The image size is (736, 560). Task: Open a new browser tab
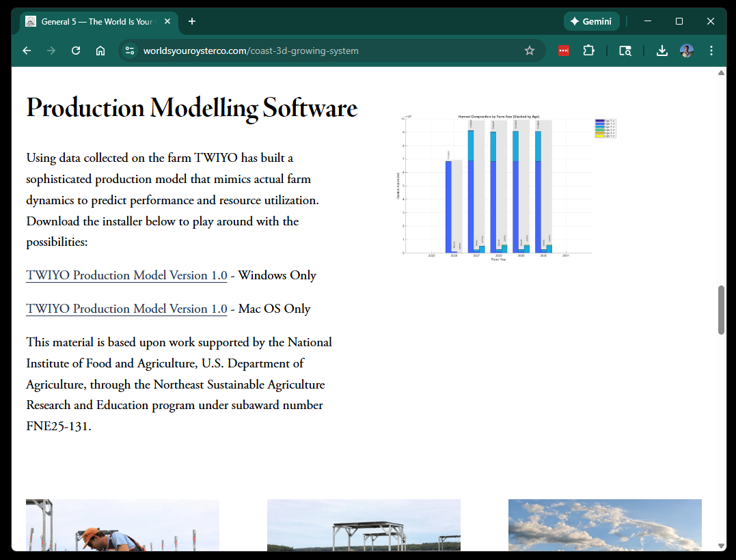192,21
